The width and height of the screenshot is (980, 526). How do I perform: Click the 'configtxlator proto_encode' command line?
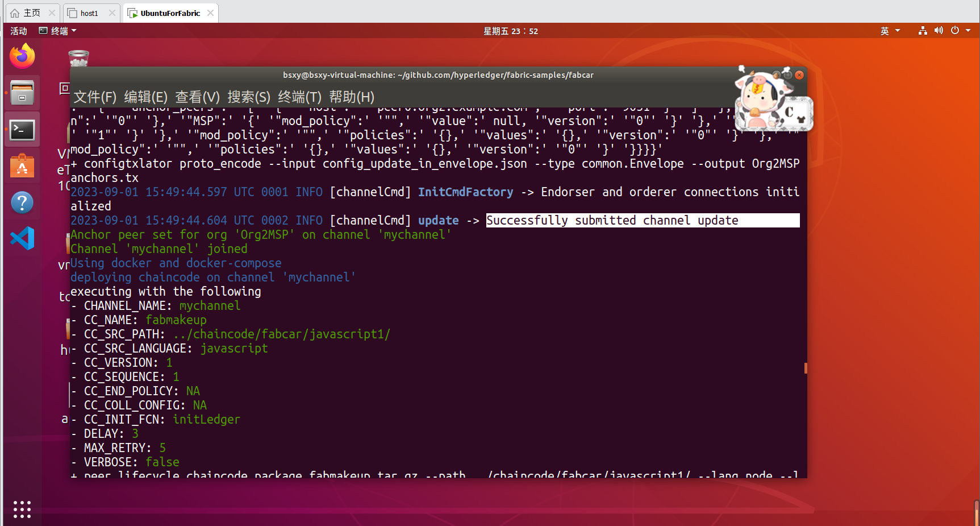tap(435, 171)
